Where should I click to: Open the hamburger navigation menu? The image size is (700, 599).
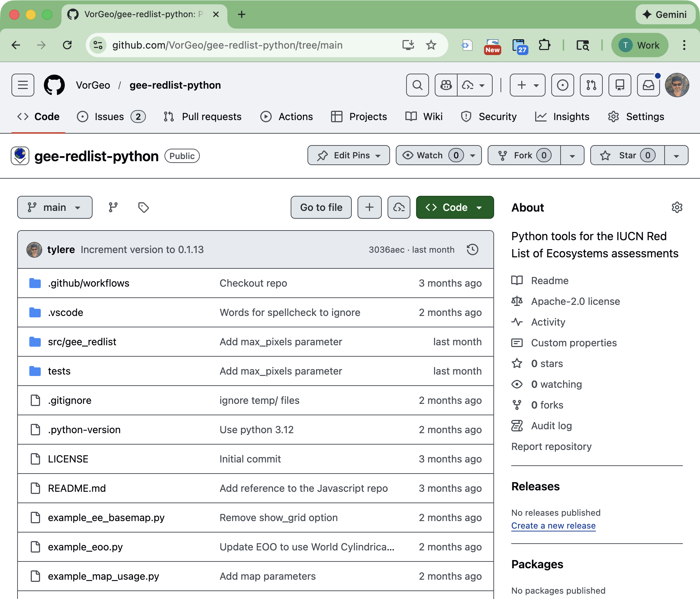tap(23, 85)
